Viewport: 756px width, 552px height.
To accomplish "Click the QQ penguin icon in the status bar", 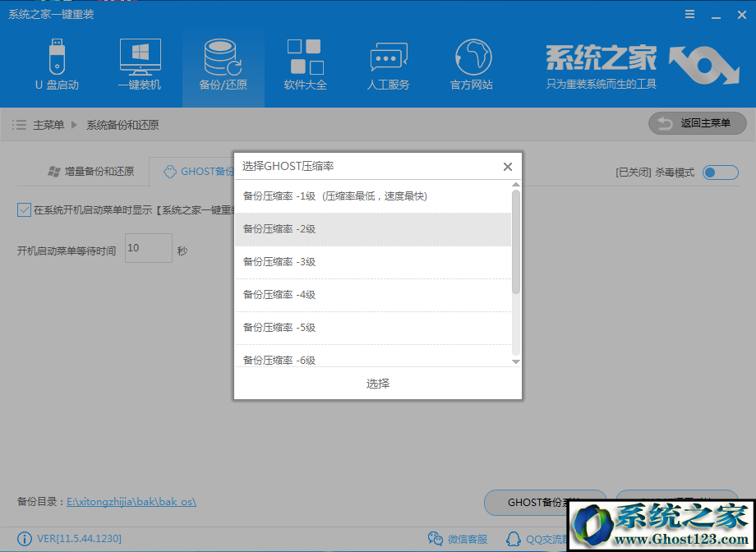I will [512, 538].
